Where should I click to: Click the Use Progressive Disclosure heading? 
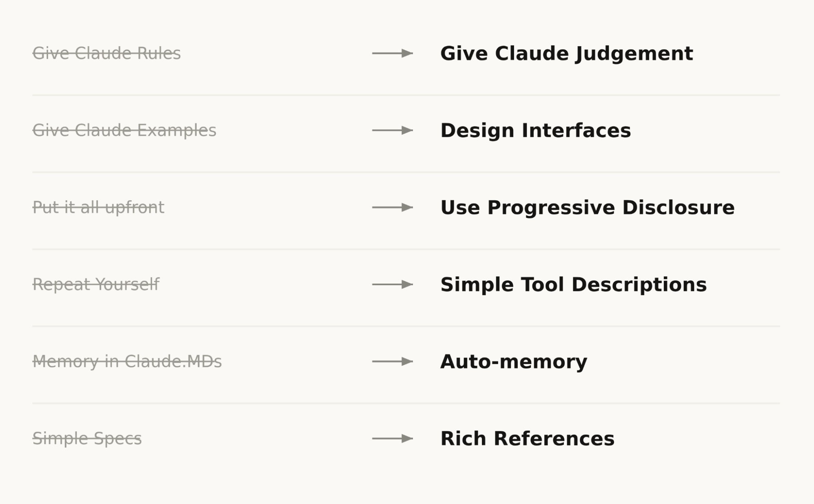[588, 207]
